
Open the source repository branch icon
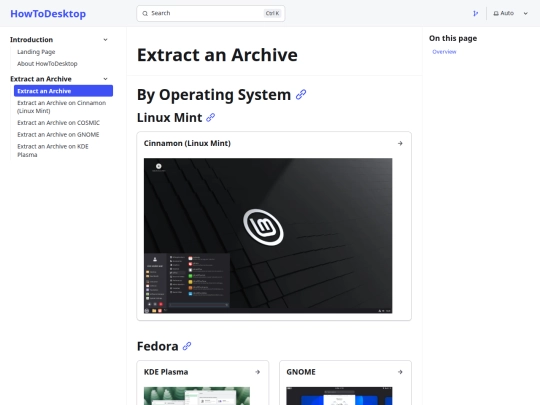tap(475, 13)
